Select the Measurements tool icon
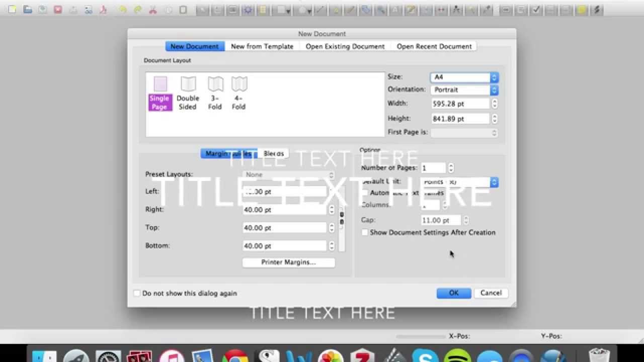 coord(455,10)
